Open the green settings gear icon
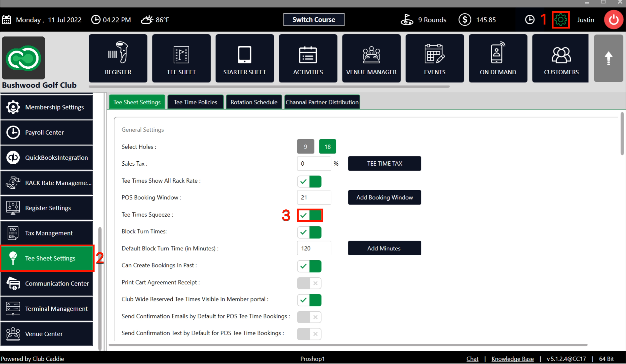The height and width of the screenshot is (364, 626). pyautogui.click(x=560, y=20)
